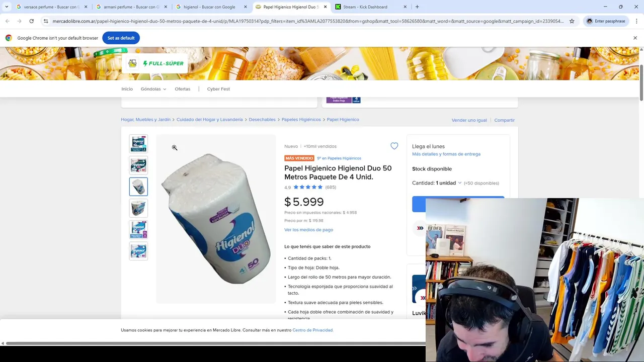Go back using the browser back arrow

(x=7, y=21)
